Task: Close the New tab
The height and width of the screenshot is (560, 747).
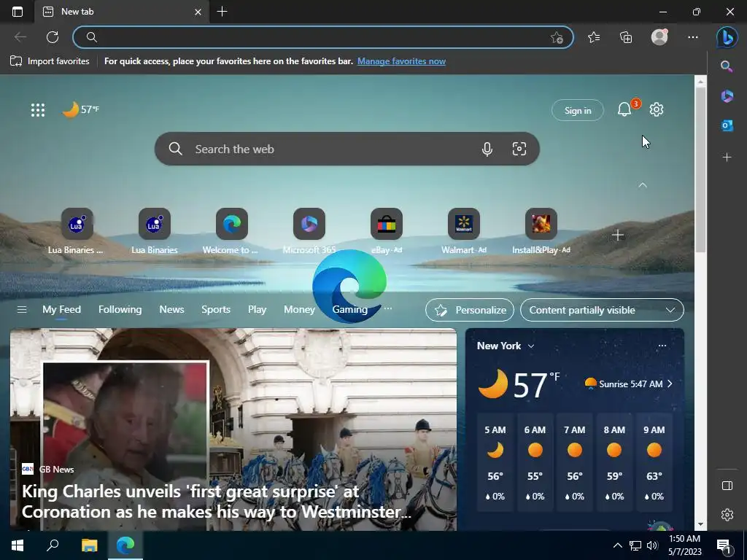Action: pos(198,12)
